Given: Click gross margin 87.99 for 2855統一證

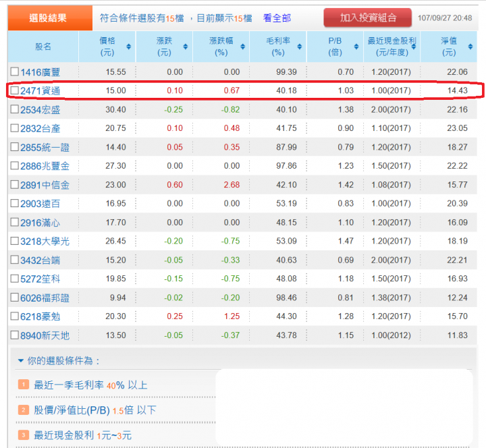Looking at the screenshot, I should (x=286, y=147).
